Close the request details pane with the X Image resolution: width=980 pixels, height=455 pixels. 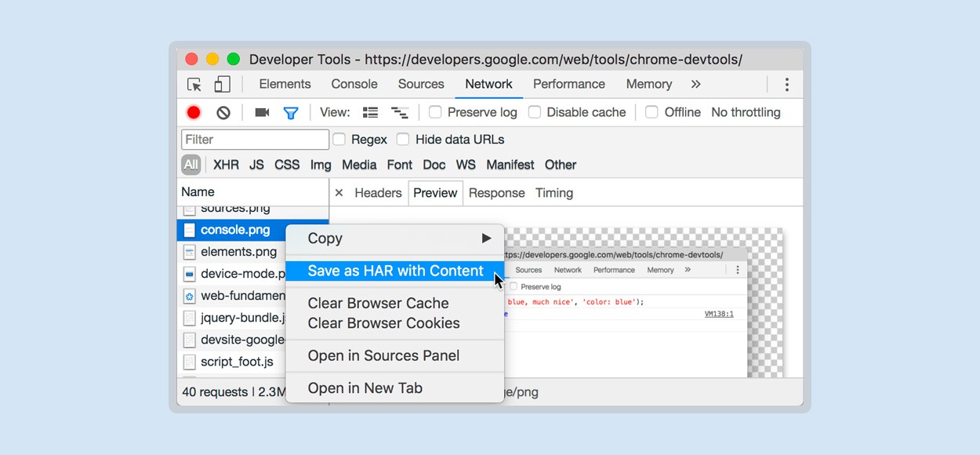(x=339, y=193)
